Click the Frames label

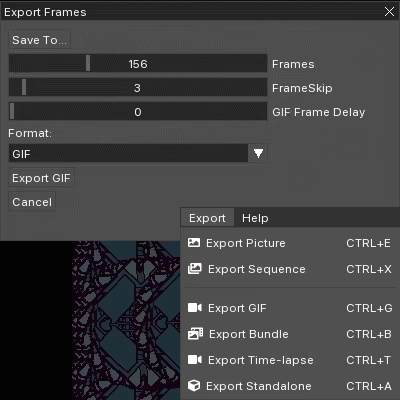coord(293,64)
